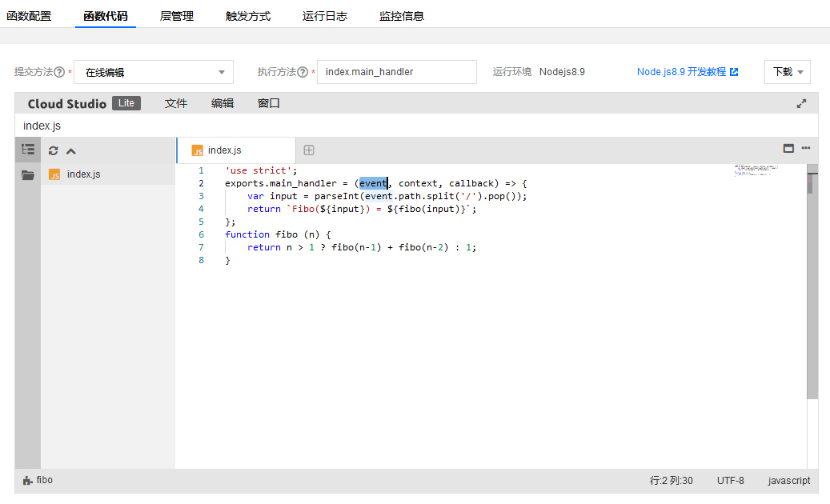Expand the Cloud Studio editor to fullscreen
830x504 pixels.
coord(801,103)
